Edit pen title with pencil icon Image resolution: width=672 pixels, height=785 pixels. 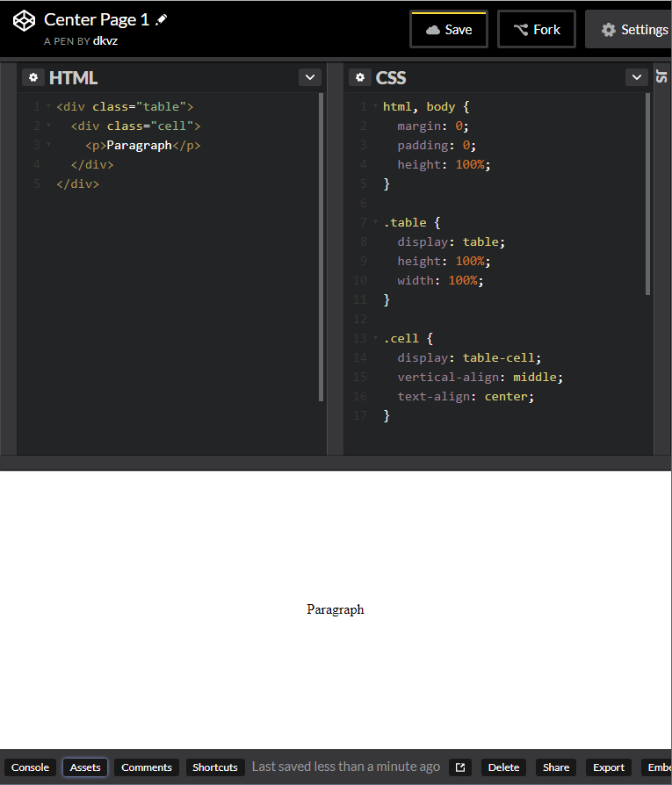(162, 19)
